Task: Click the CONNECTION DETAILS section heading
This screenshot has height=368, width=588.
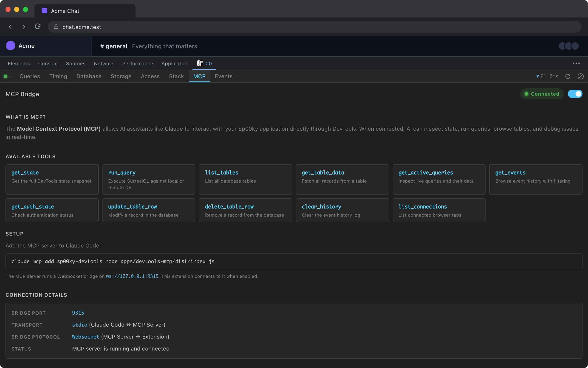Action: (x=36, y=295)
